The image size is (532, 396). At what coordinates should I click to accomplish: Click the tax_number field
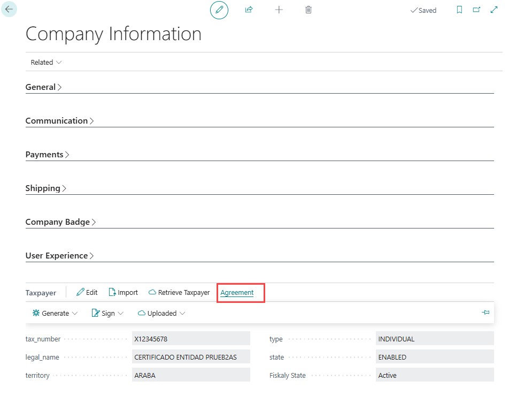click(x=191, y=339)
